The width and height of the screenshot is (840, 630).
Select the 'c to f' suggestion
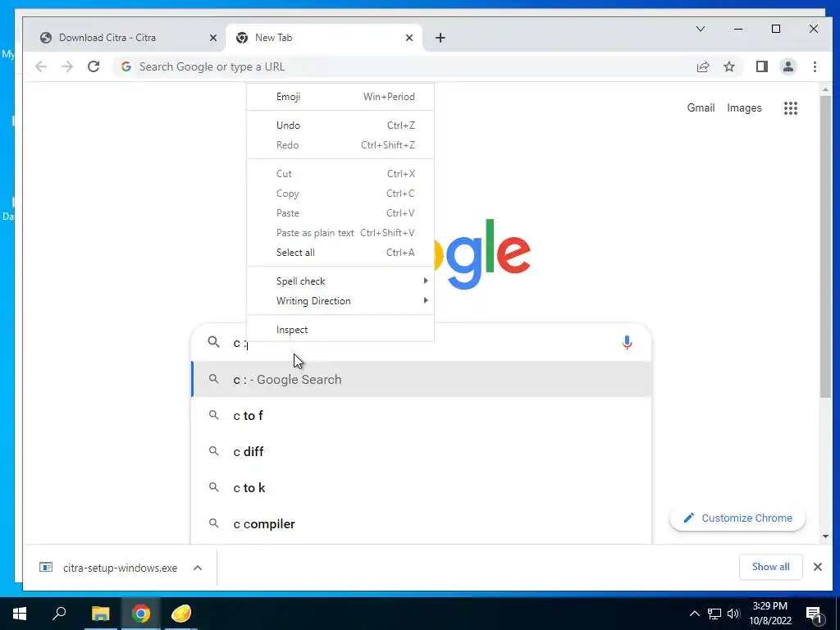coord(422,416)
